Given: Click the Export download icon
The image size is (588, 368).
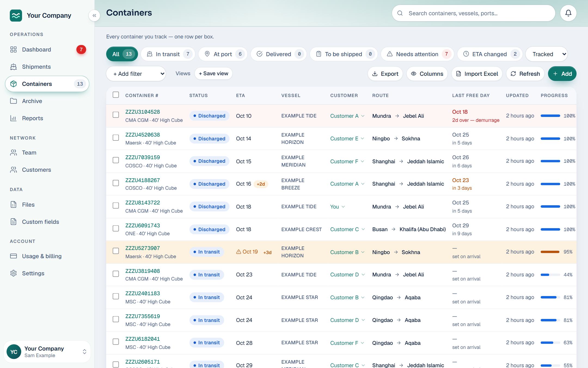Looking at the screenshot, I should click(375, 74).
